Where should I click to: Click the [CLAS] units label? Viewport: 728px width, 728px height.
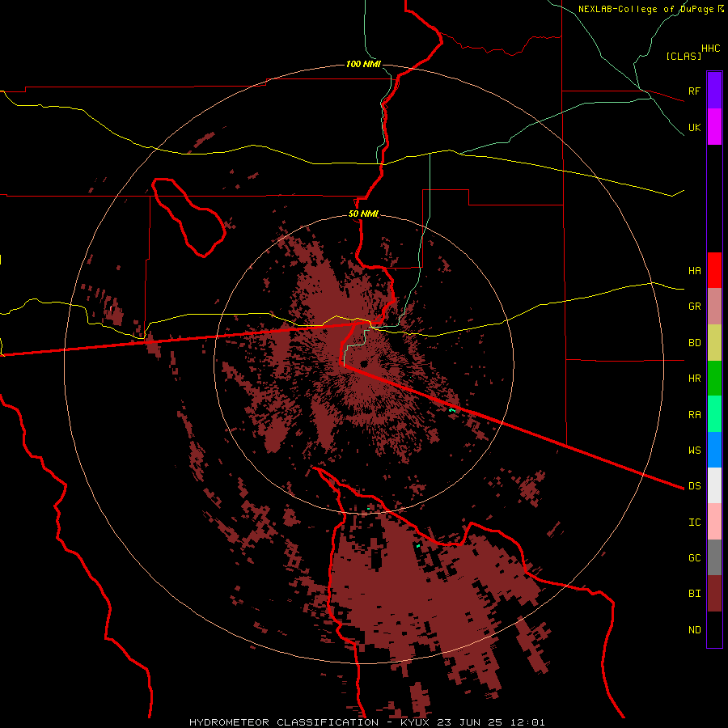point(684,56)
